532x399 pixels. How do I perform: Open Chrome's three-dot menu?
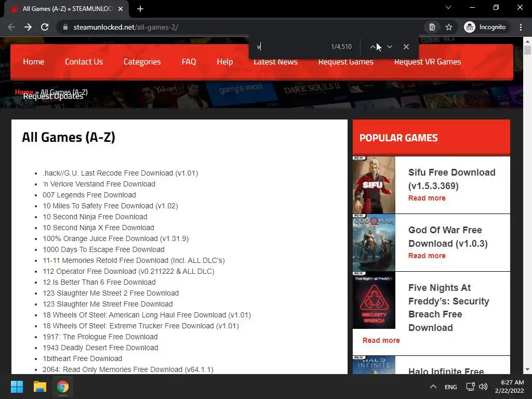[521, 27]
